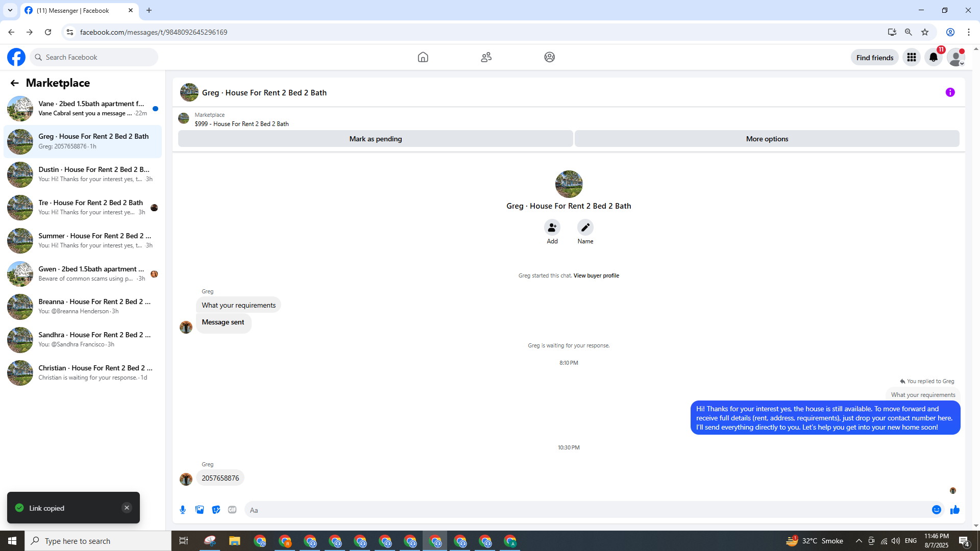Viewport: 980px width, 551px height.
Task: Go to the Facebook Home tab
Action: [x=423, y=57]
